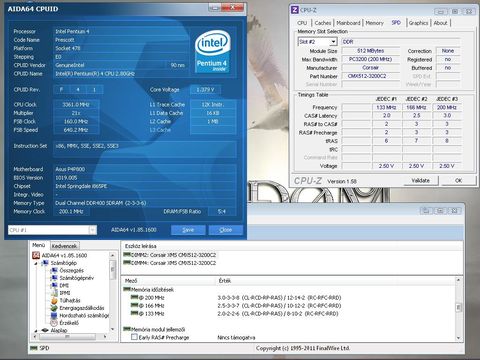
Task: Click the DIMM2 memory module icon
Action: [x=127, y=254]
